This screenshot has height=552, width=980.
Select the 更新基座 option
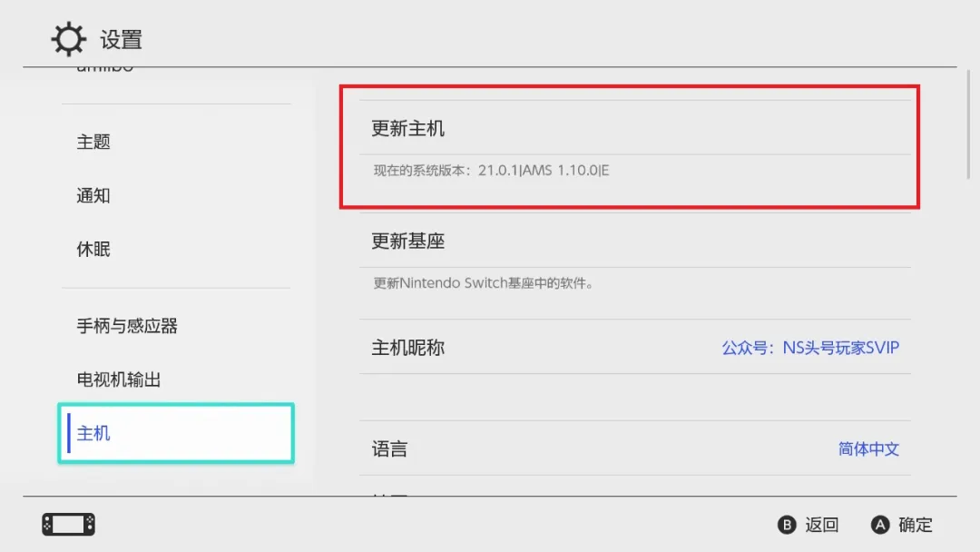(408, 241)
